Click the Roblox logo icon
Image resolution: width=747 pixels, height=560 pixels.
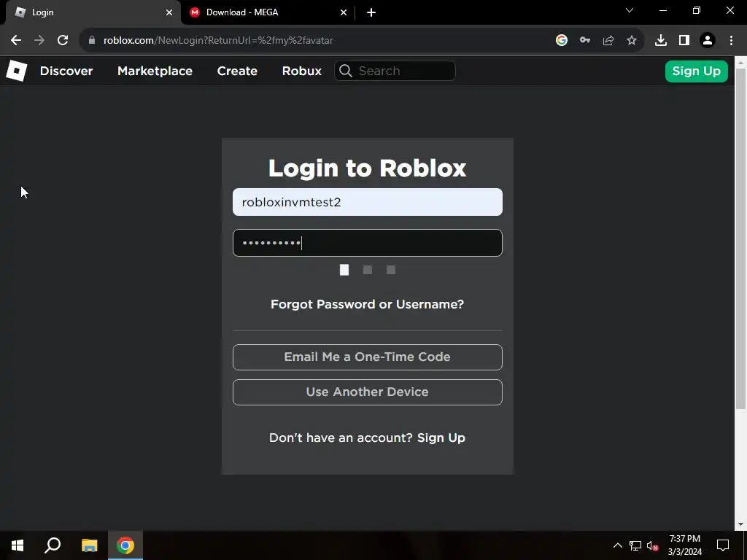click(16, 71)
